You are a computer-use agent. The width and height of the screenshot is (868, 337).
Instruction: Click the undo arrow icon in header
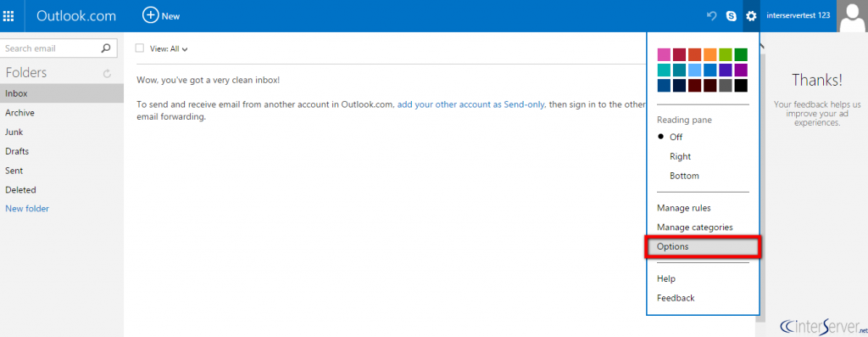click(712, 16)
